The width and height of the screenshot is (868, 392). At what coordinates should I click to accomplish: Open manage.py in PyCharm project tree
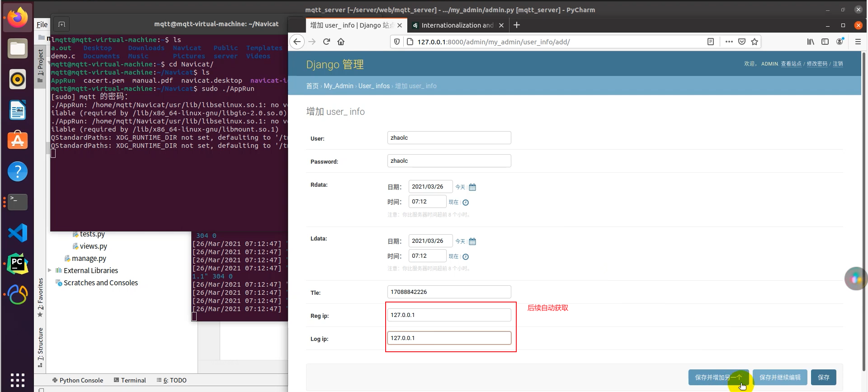point(85,259)
